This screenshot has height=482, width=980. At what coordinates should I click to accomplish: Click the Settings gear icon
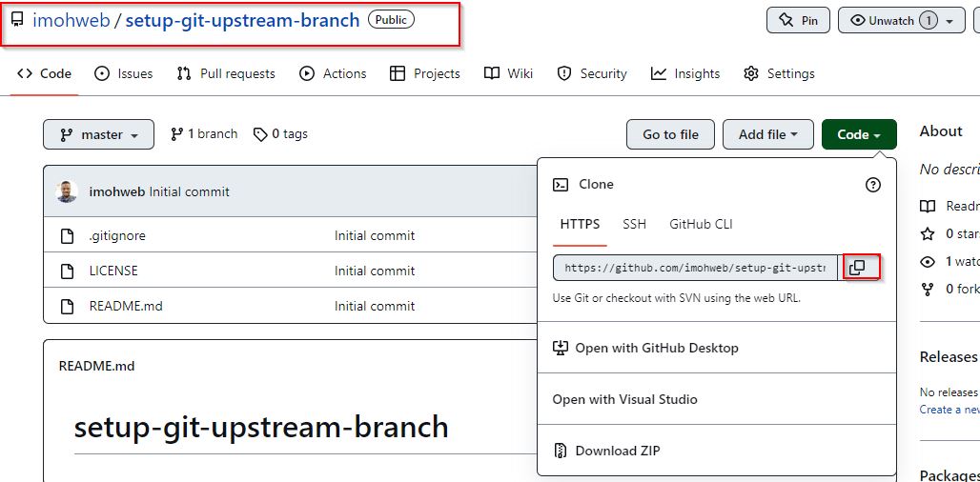(x=750, y=73)
